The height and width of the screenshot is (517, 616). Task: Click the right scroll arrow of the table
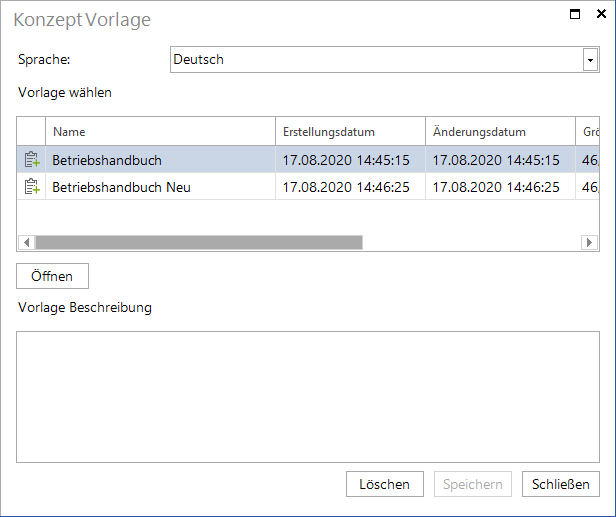tap(589, 242)
